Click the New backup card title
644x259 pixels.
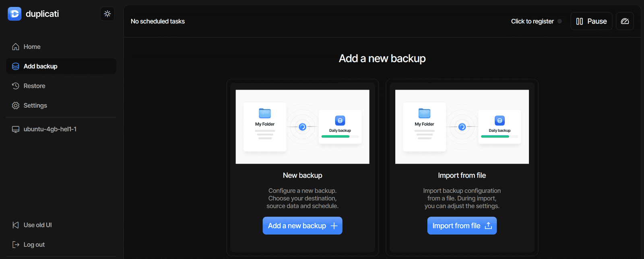(303, 175)
